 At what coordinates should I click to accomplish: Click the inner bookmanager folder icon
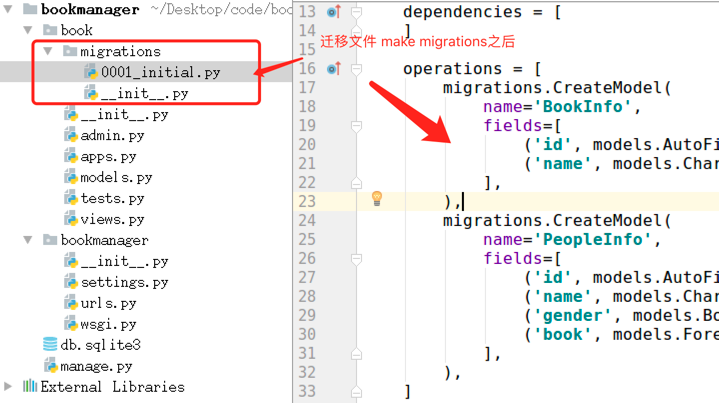50,239
